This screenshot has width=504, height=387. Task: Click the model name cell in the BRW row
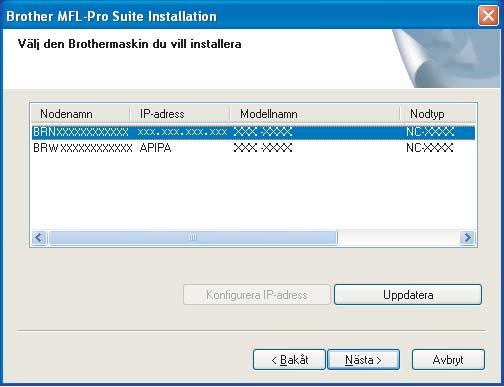263,148
